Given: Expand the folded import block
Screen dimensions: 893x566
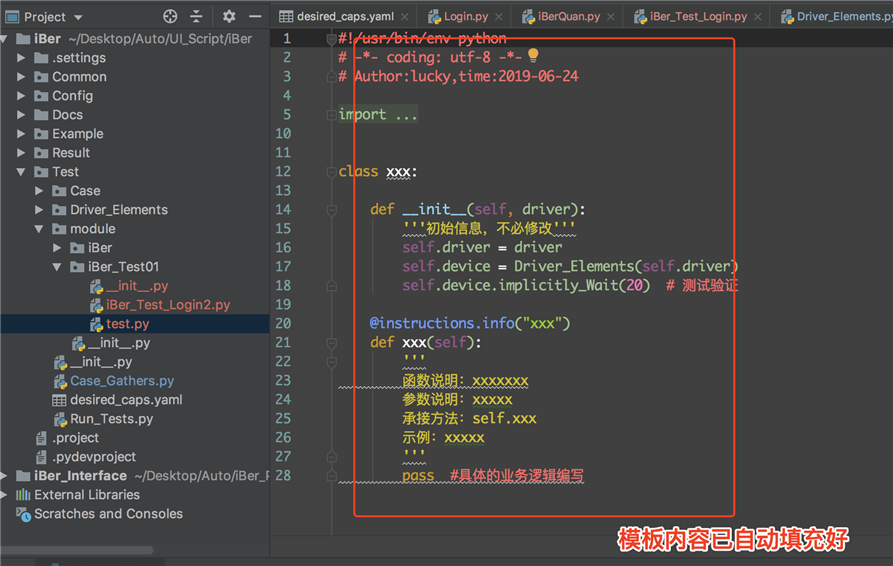Looking at the screenshot, I should point(331,114).
